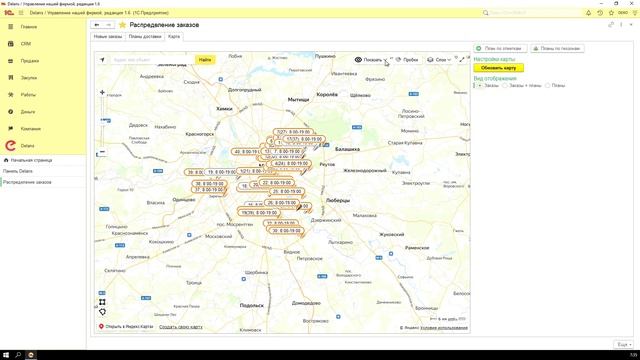The height and width of the screenshot is (360, 640).
Task: Click the map geolocation arrow icon
Action: pos(102,60)
